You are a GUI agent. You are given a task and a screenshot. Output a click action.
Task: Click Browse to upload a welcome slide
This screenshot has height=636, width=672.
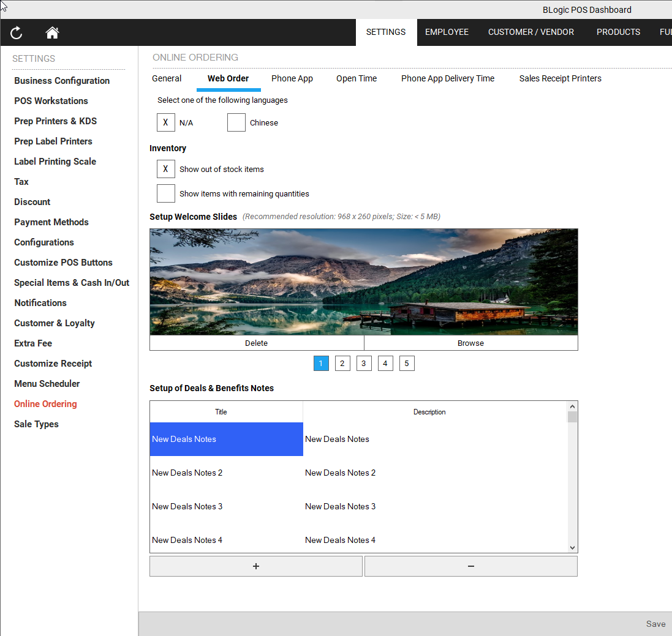(470, 343)
